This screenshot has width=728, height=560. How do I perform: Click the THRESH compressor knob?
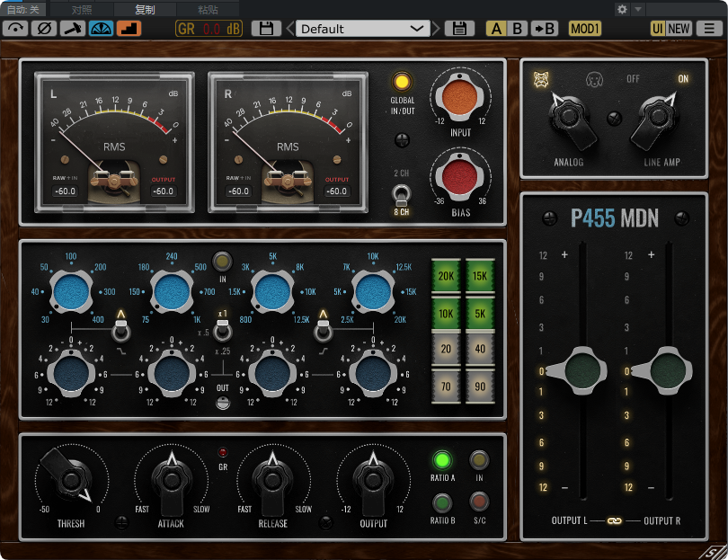coord(69,478)
